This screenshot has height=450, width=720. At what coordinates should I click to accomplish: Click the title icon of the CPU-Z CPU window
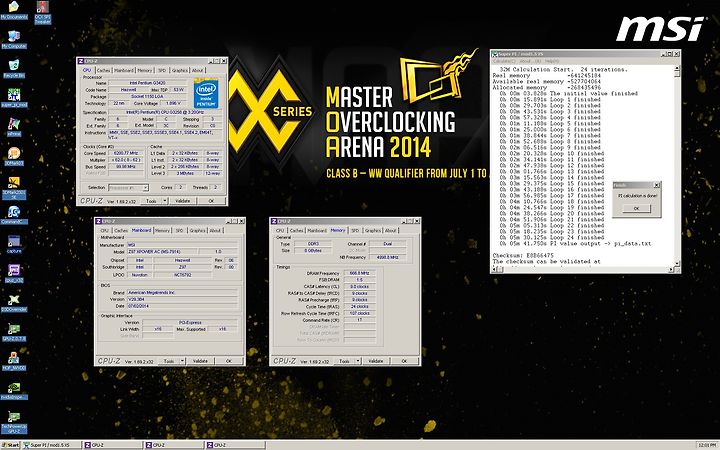tap(81, 61)
